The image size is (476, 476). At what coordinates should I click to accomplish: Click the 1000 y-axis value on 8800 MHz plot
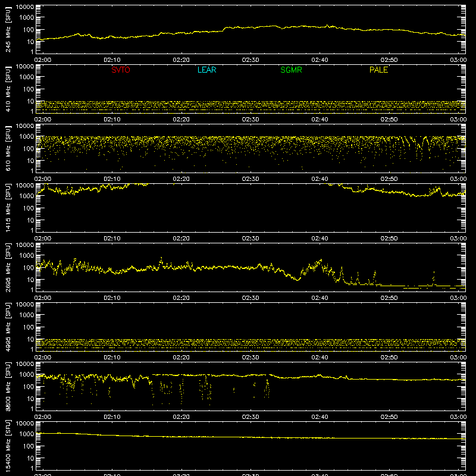pyautogui.click(x=27, y=375)
